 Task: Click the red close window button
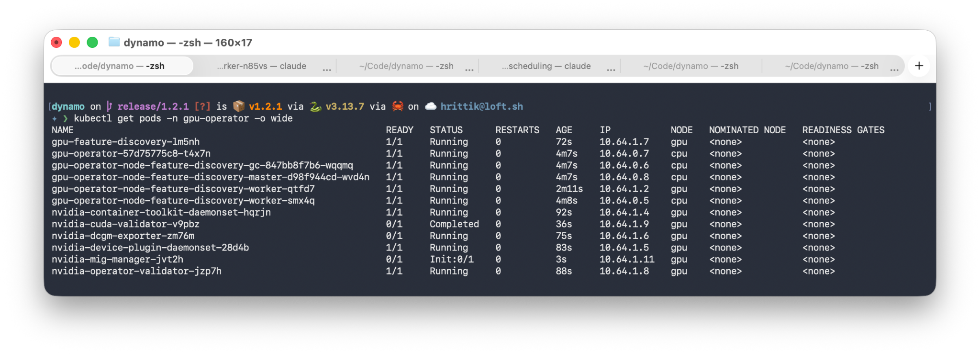point(56,43)
